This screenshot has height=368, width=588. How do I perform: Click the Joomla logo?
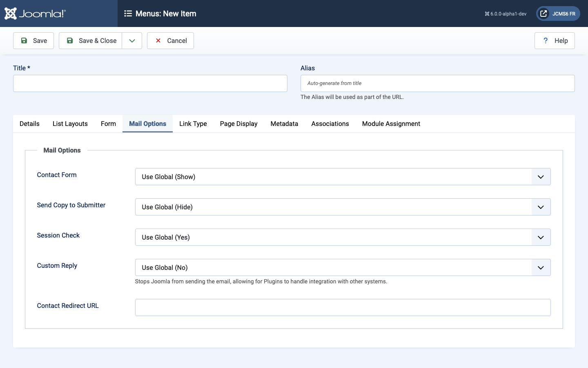tap(35, 13)
